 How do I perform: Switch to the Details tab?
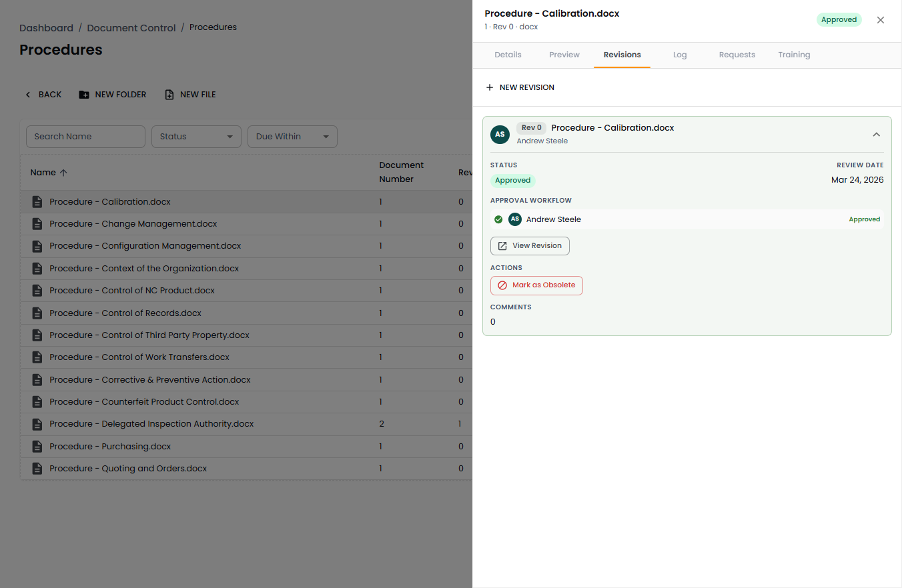pyautogui.click(x=508, y=55)
